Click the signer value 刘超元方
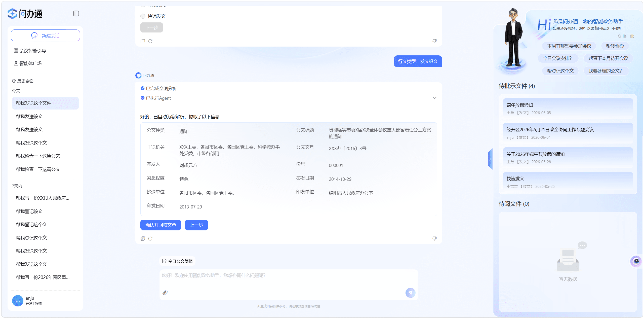The width and height of the screenshot is (644, 318). click(x=188, y=165)
